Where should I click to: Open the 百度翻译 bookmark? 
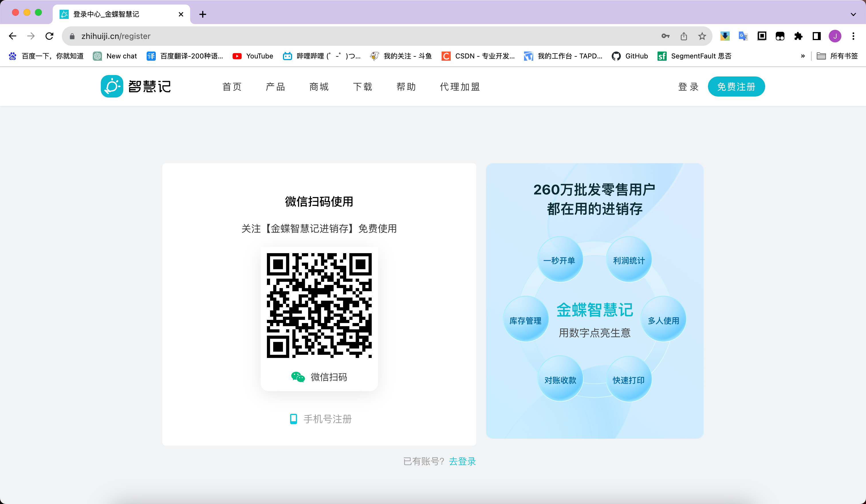185,56
